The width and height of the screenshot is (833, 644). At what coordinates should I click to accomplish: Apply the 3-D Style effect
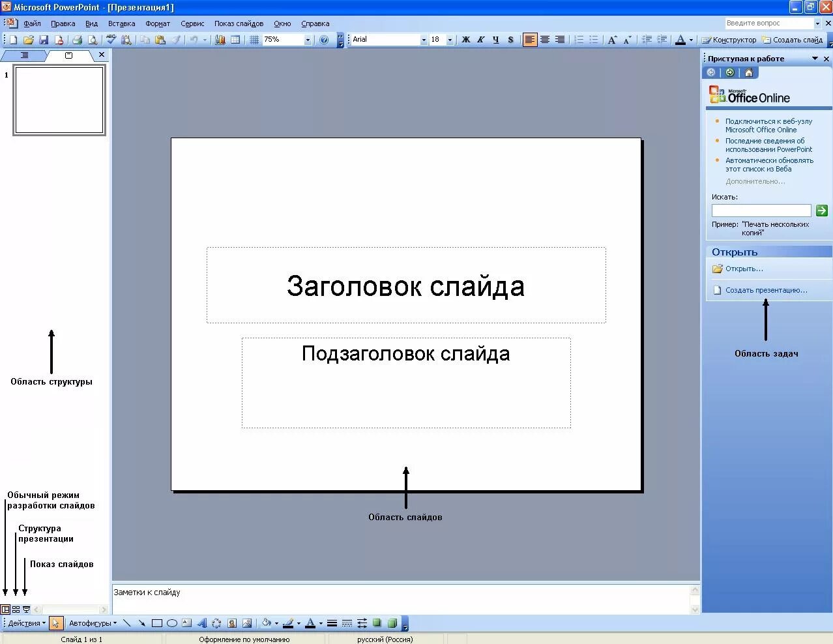(392, 623)
